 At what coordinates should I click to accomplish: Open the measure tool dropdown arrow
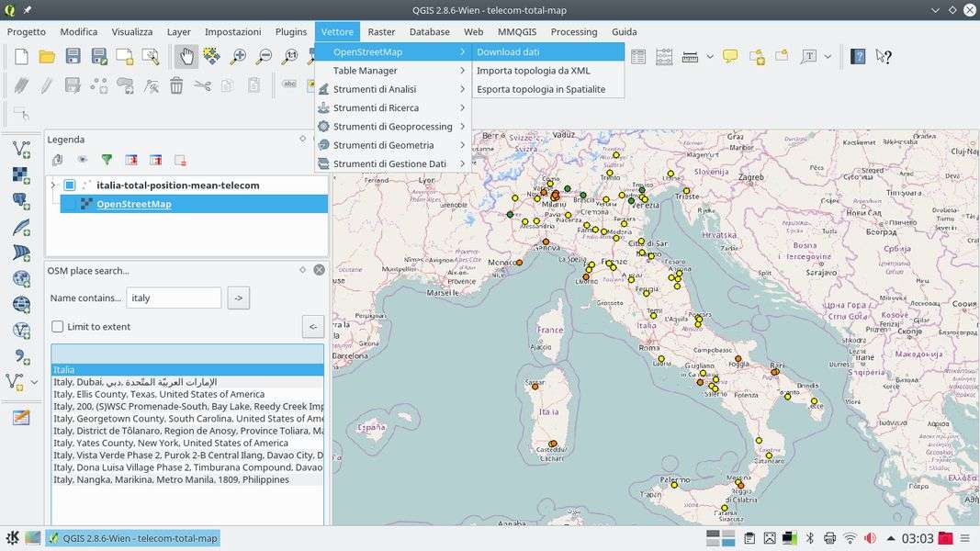710,57
